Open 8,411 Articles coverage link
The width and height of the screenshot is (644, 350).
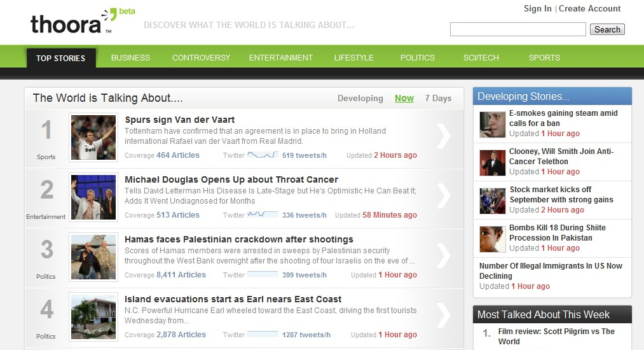coord(181,275)
